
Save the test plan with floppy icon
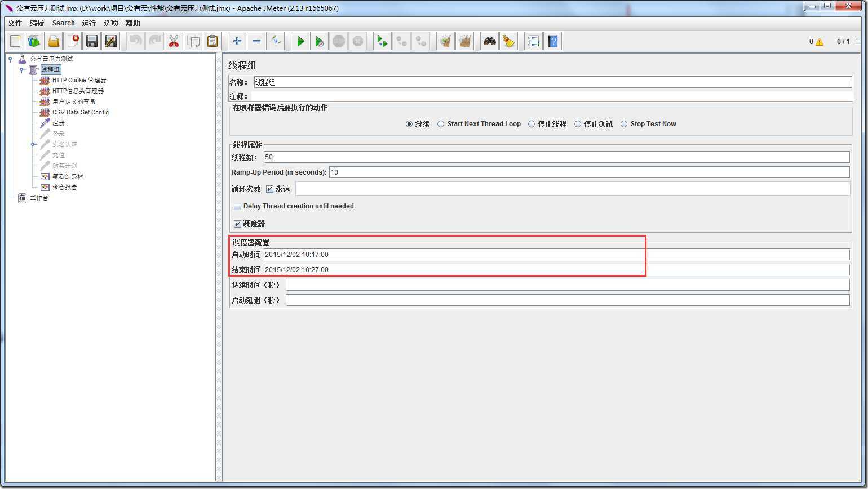coord(92,41)
